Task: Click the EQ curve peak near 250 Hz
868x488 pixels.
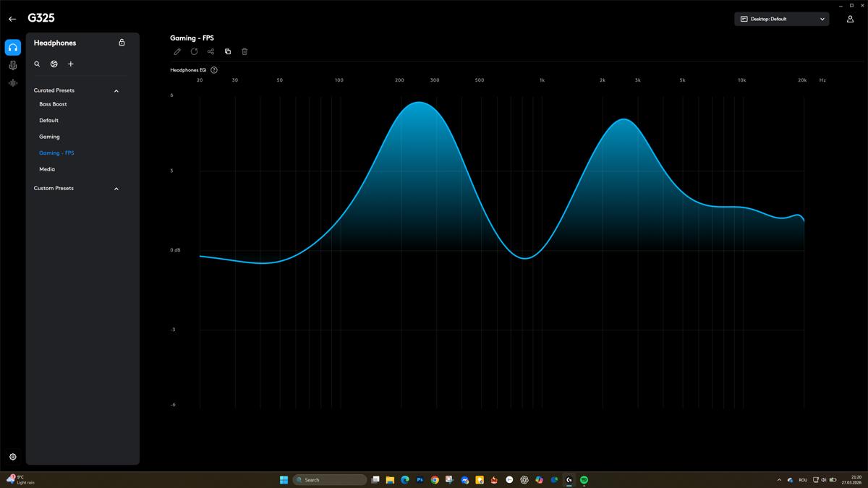Action: pyautogui.click(x=420, y=103)
